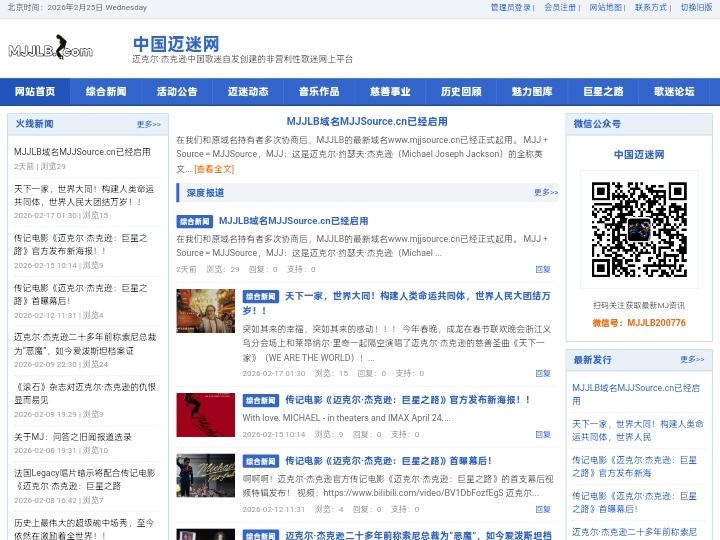The height and width of the screenshot is (540, 720).
Task: Expand 更多 in 深度报道 section
Action: point(545,193)
